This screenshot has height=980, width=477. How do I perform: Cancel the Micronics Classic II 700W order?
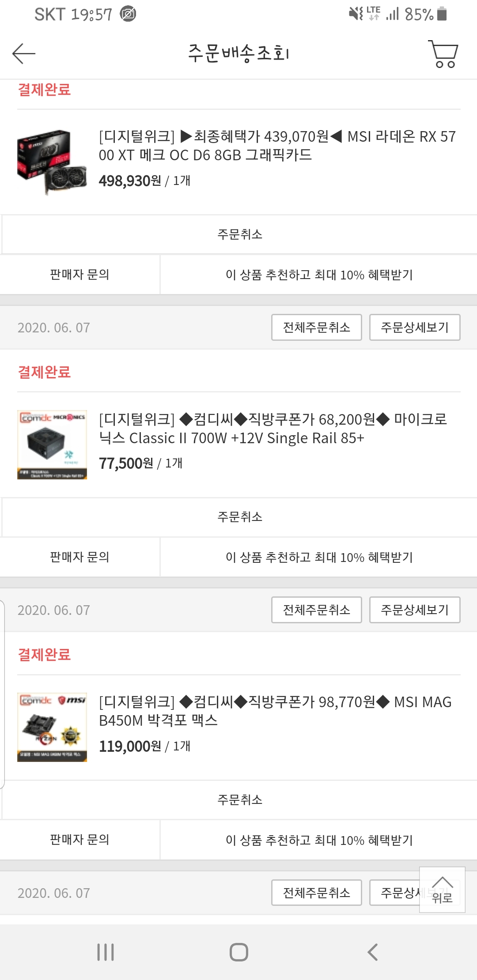[x=239, y=517]
